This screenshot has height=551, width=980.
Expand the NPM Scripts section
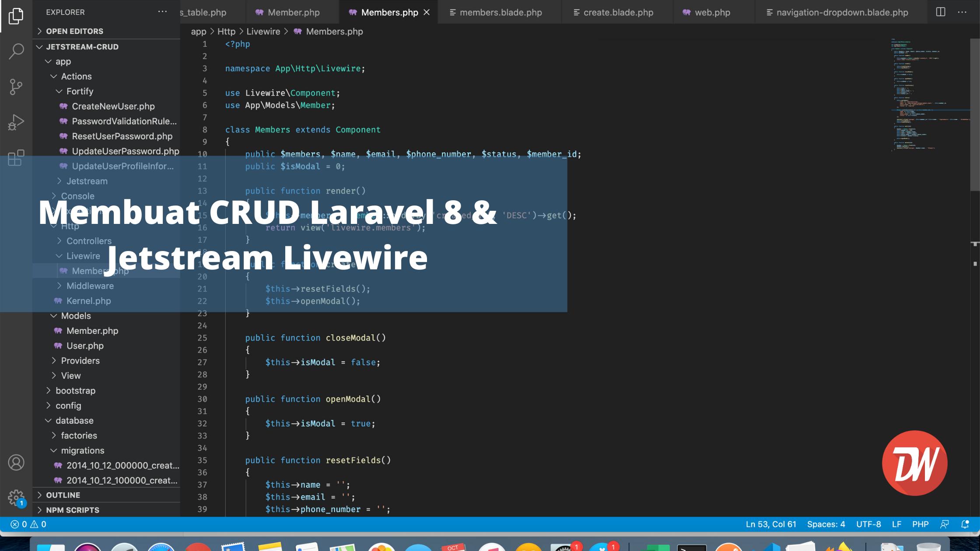[106, 510]
